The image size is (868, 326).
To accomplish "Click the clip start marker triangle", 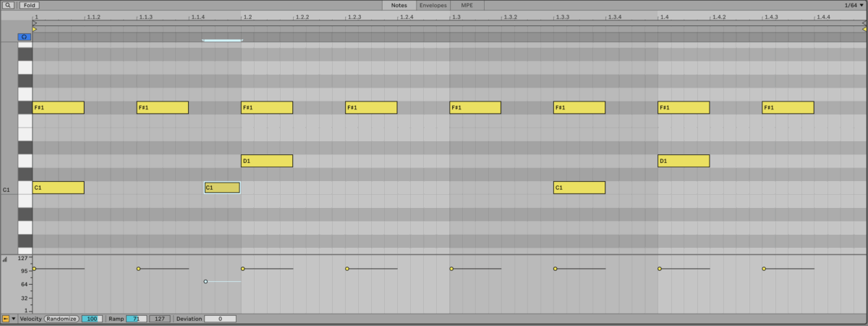I will 35,23.
